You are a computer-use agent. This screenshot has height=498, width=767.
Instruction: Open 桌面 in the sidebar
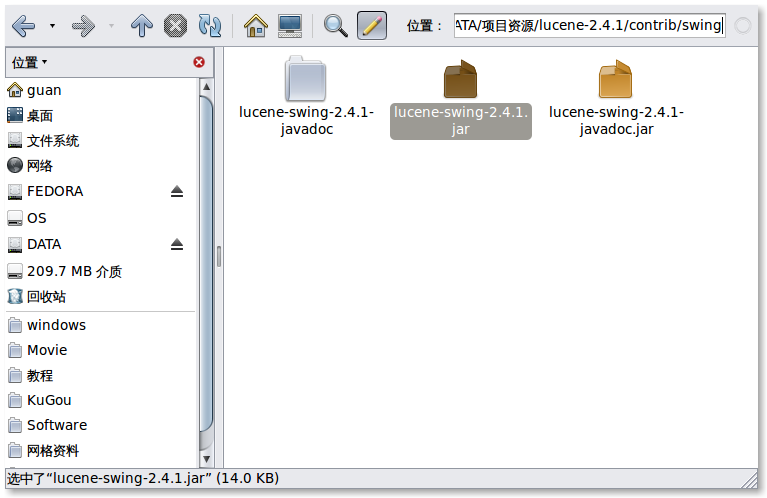(x=100, y=115)
